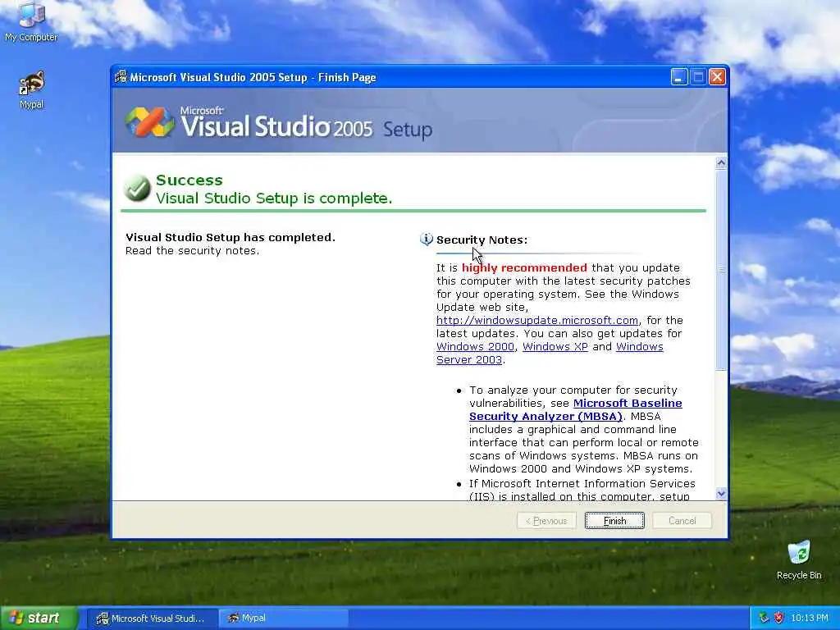Click the 'highly recommended' red text
Image resolution: width=840 pixels, height=630 pixels.
tap(524, 268)
